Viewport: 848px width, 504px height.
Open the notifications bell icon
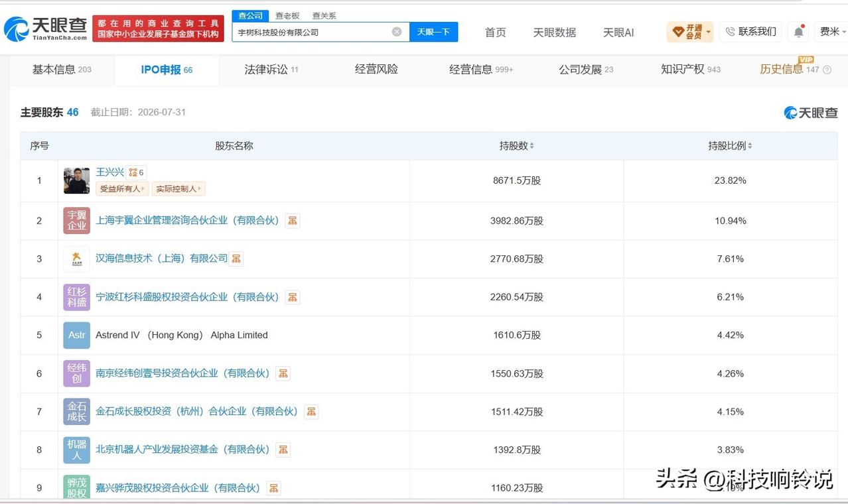(799, 32)
